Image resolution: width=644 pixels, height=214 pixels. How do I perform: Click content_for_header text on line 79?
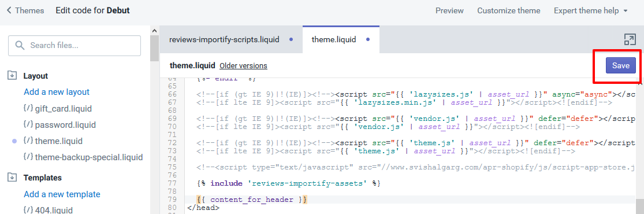pyautogui.click(x=252, y=200)
